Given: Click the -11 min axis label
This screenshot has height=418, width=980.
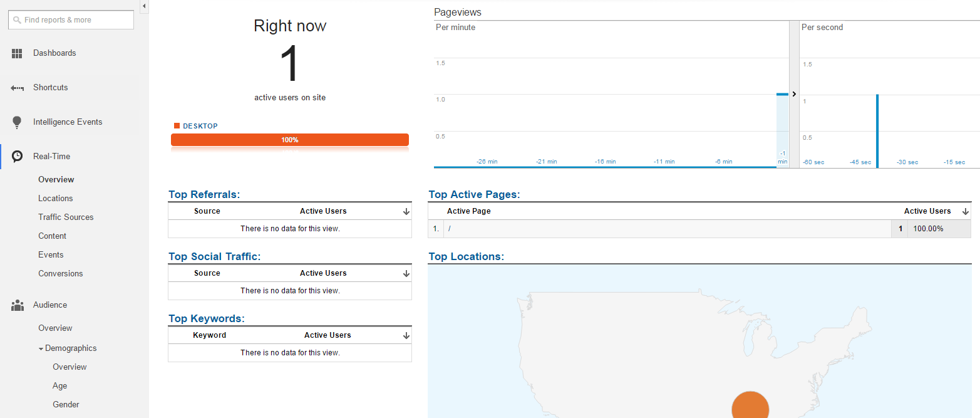Looking at the screenshot, I should point(664,162).
